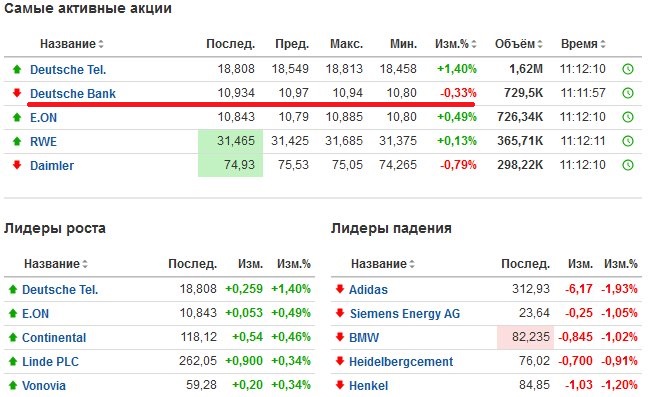Image resolution: width=648 pixels, height=397 pixels.
Task: Open the Linde PLC stock link
Action: 50,361
